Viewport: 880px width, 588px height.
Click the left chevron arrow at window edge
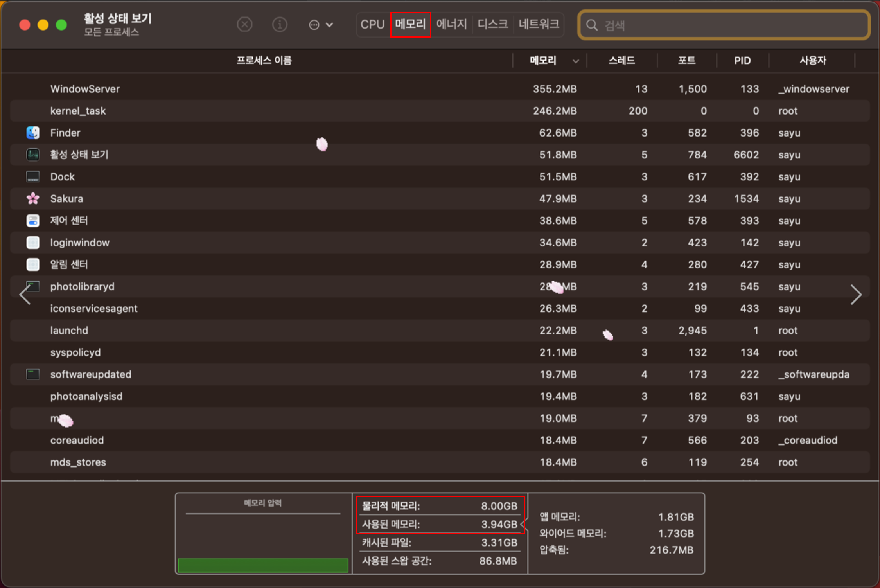tap(25, 295)
